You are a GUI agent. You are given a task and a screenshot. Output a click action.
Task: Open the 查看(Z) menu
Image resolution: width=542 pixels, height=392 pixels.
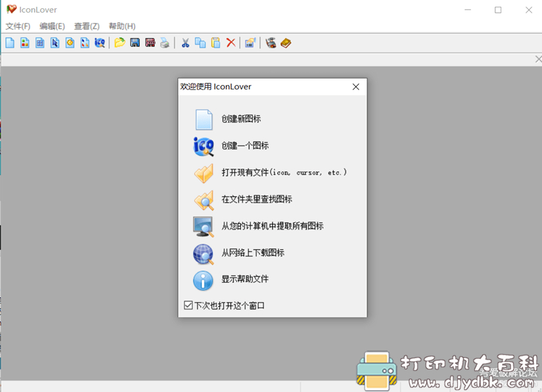point(87,26)
